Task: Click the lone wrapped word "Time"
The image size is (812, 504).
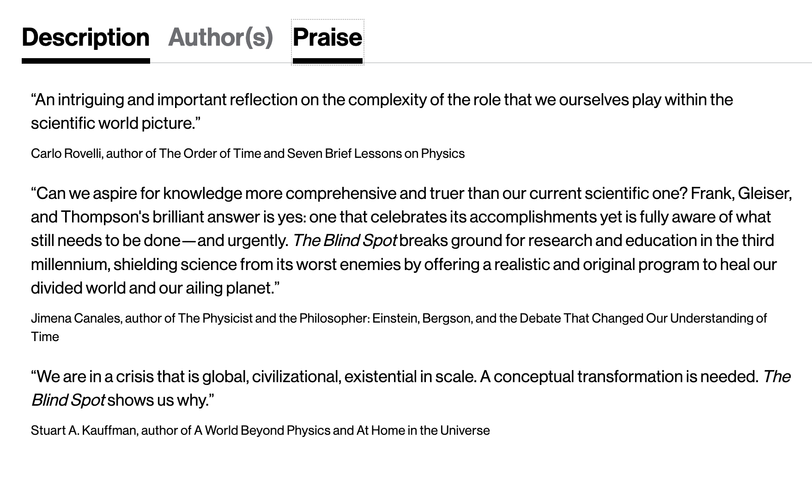Action: [45, 337]
